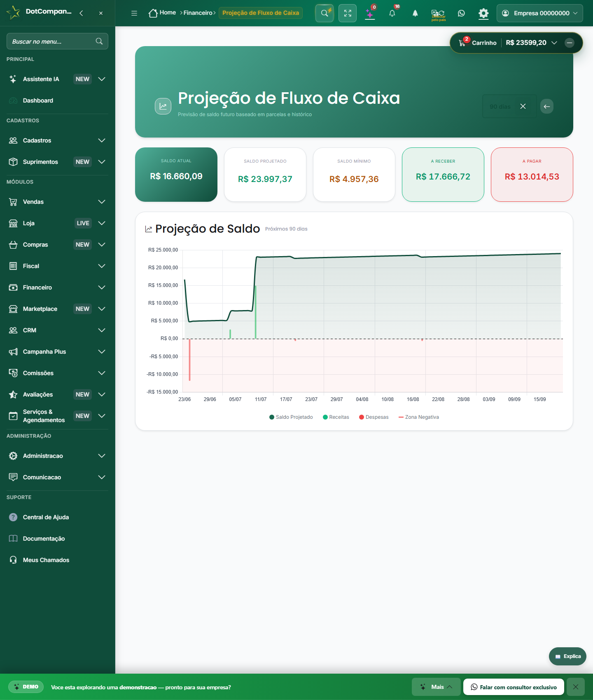Screen dimensions: 593x700
Task: Open notifications bell showing 16
Action: [x=392, y=13]
